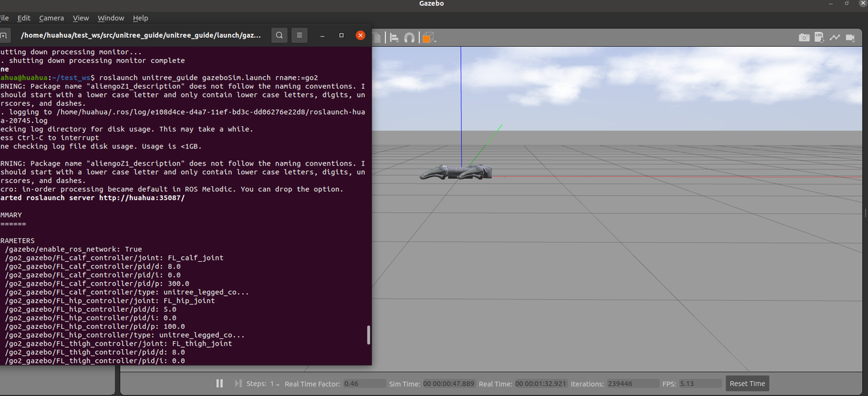
Task: Open the Edit menu
Action: click(24, 18)
